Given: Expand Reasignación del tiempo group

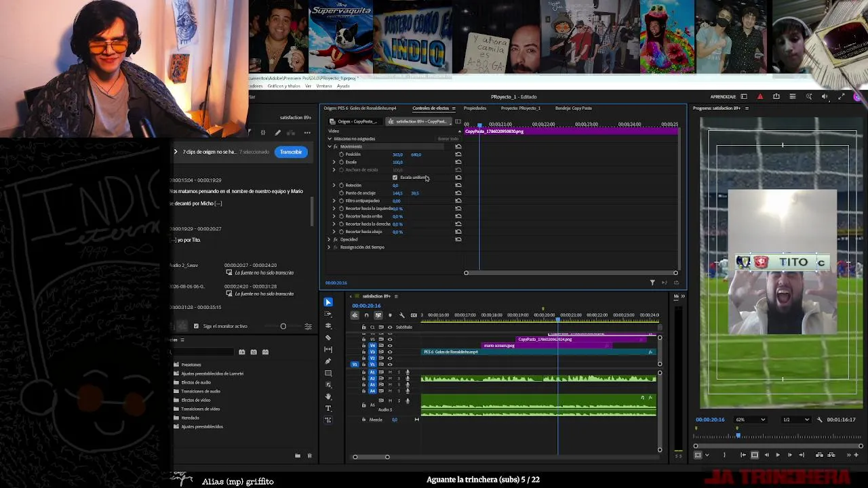Looking at the screenshot, I should (x=330, y=247).
